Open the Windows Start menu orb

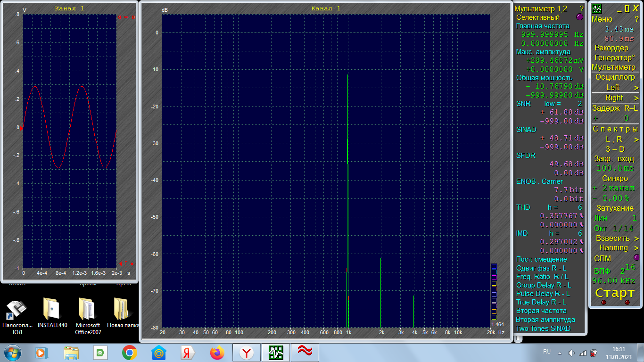[x=12, y=352]
